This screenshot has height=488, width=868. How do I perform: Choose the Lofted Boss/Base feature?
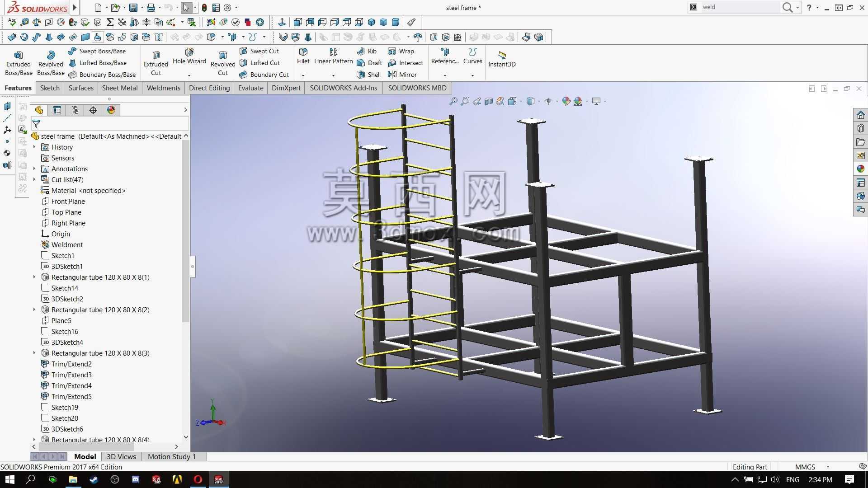click(x=97, y=63)
